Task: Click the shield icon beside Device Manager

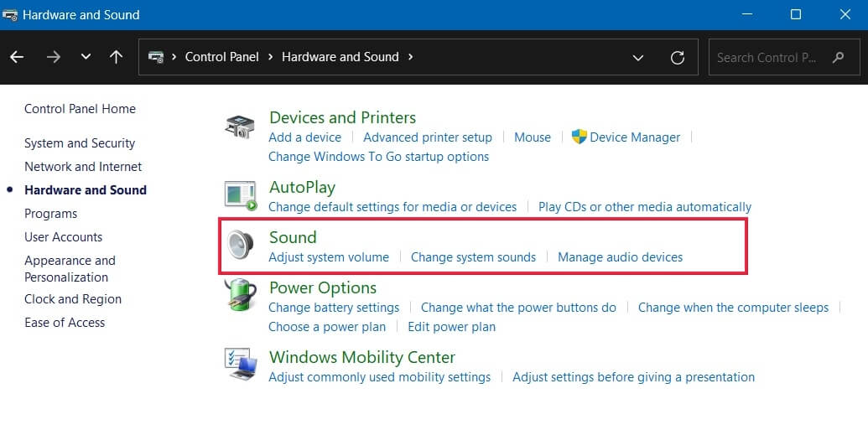Action: click(579, 137)
